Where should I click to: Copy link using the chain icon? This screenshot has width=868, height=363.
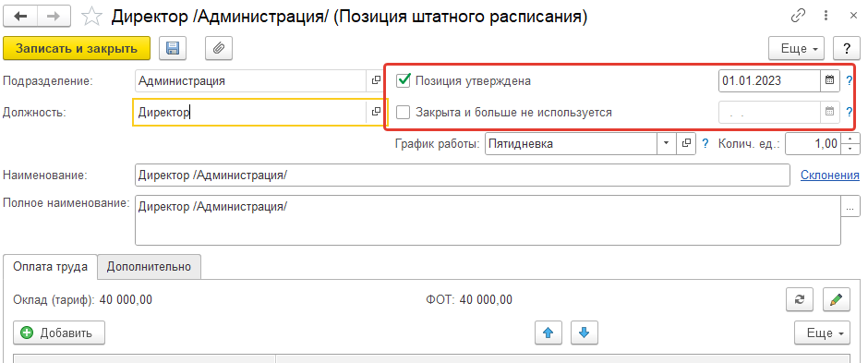[798, 16]
